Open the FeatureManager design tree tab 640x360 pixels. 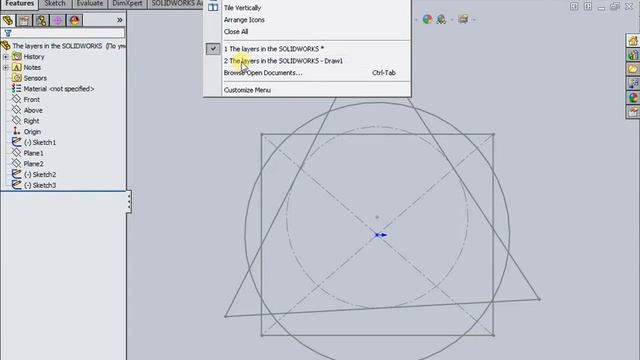pyautogui.click(x=8, y=20)
